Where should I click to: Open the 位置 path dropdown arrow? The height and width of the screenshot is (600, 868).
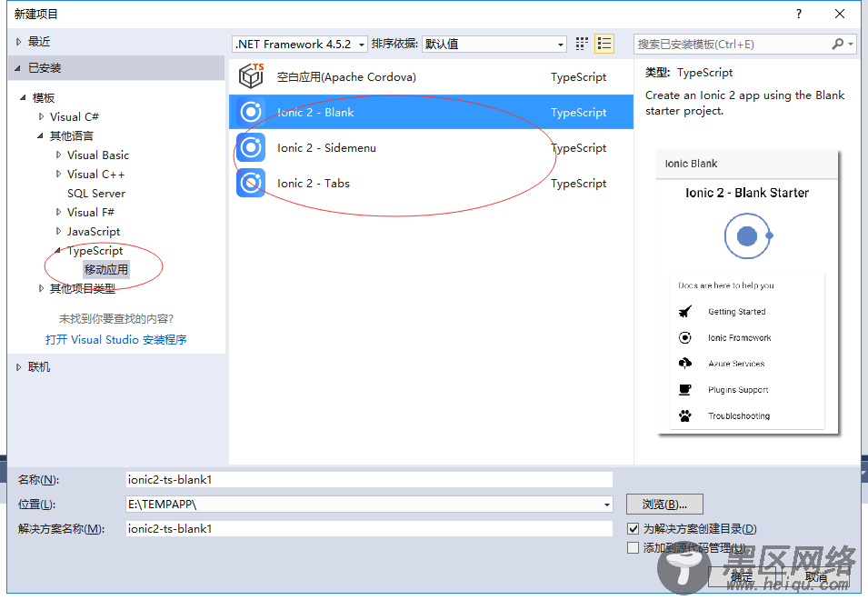[x=607, y=505]
